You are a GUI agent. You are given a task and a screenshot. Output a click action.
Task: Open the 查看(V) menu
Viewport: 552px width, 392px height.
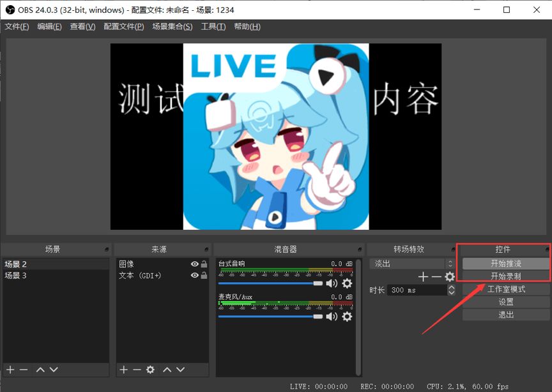click(x=82, y=27)
